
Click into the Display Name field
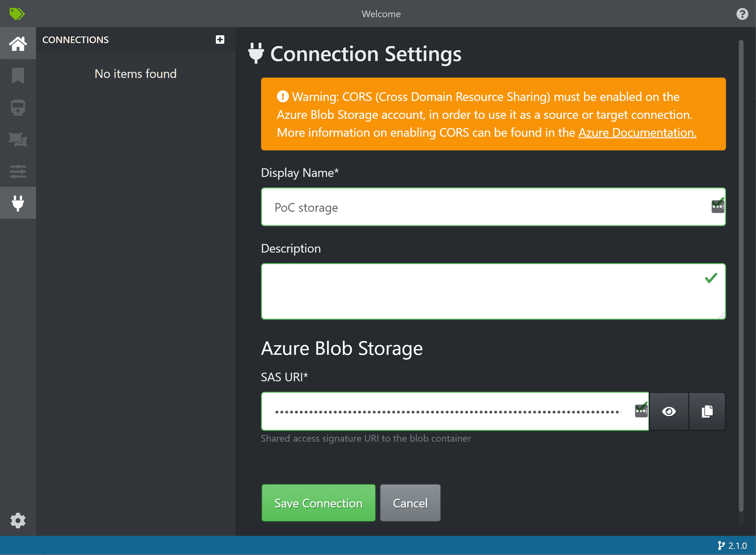pyautogui.click(x=493, y=207)
